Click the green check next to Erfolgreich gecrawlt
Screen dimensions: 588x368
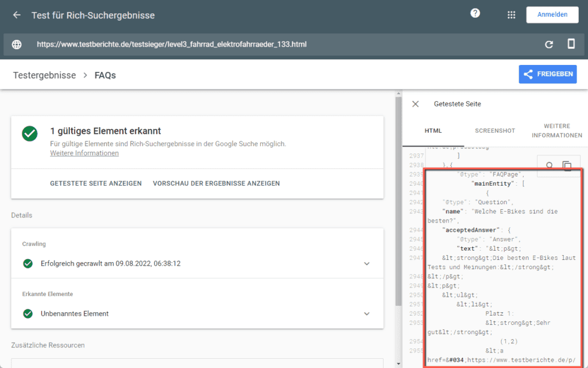[x=28, y=263]
